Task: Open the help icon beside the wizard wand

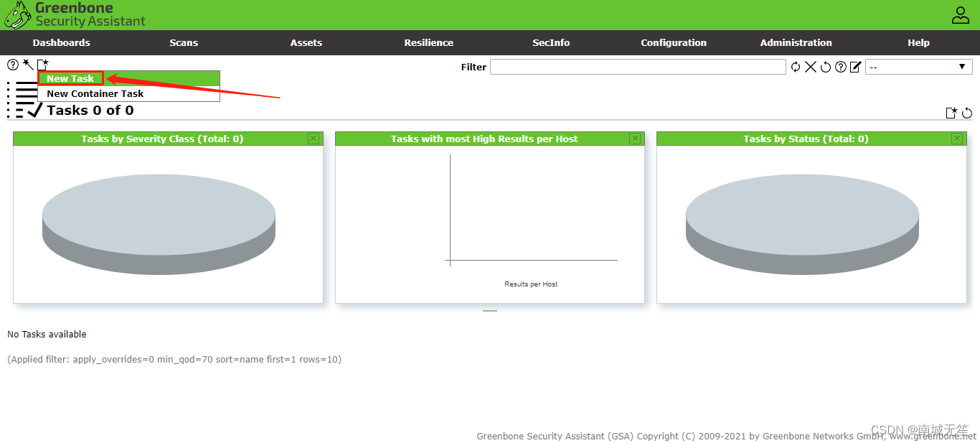Action: (x=13, y=65)
